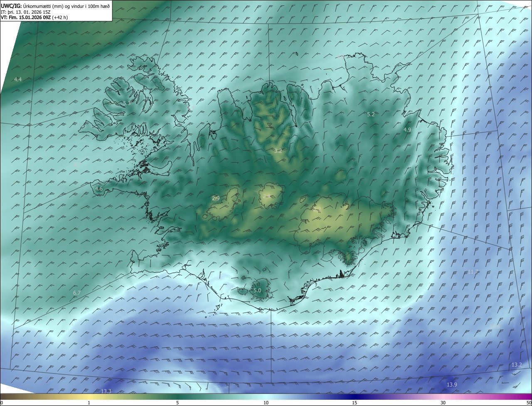532x406 pixels.
Task: Click the 4.6 value label on the map
Action: [99, 189]
